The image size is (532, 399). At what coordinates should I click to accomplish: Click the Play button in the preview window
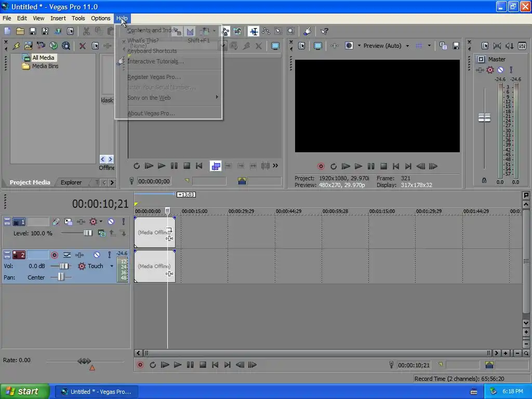pos(358,166)
